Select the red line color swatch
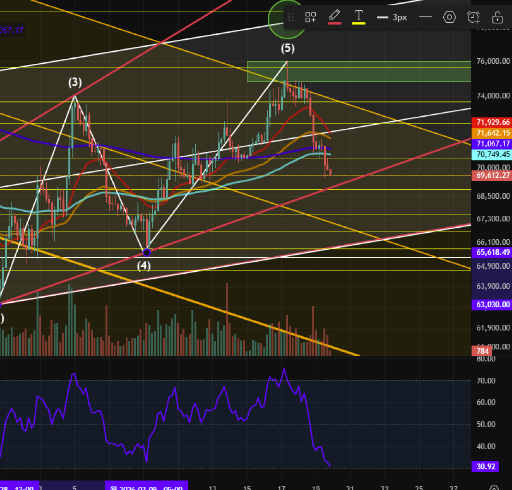 click(x=334, y=23)
